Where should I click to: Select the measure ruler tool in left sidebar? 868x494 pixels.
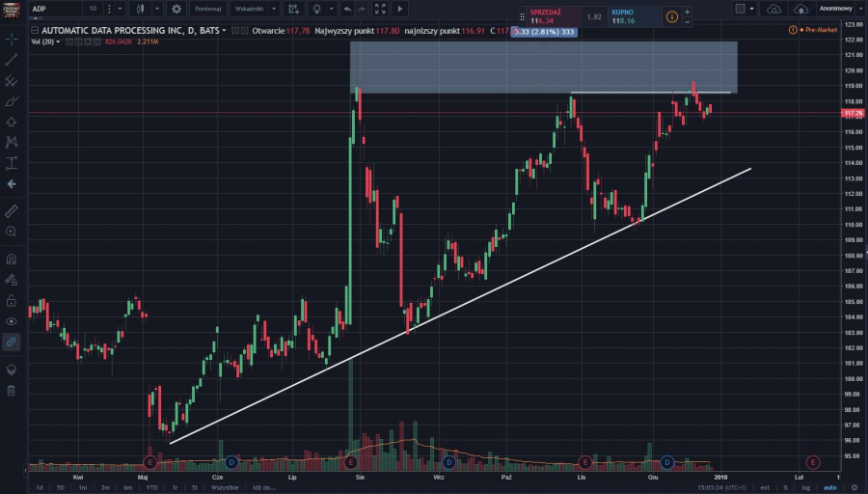click(11, 209)
